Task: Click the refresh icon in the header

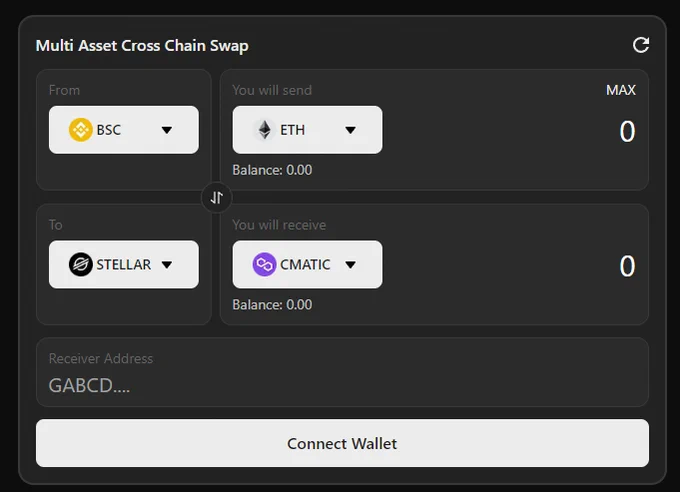Action: 641,45
